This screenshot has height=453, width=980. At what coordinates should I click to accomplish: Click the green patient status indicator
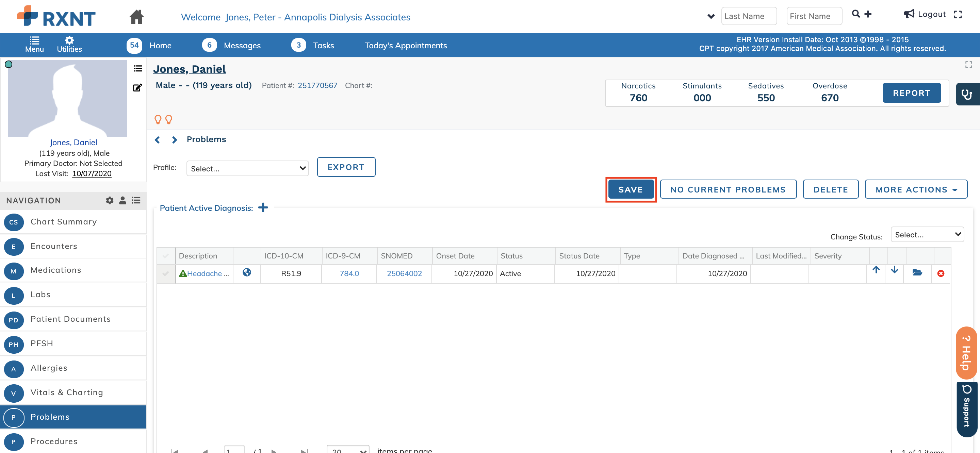point(9,64)
